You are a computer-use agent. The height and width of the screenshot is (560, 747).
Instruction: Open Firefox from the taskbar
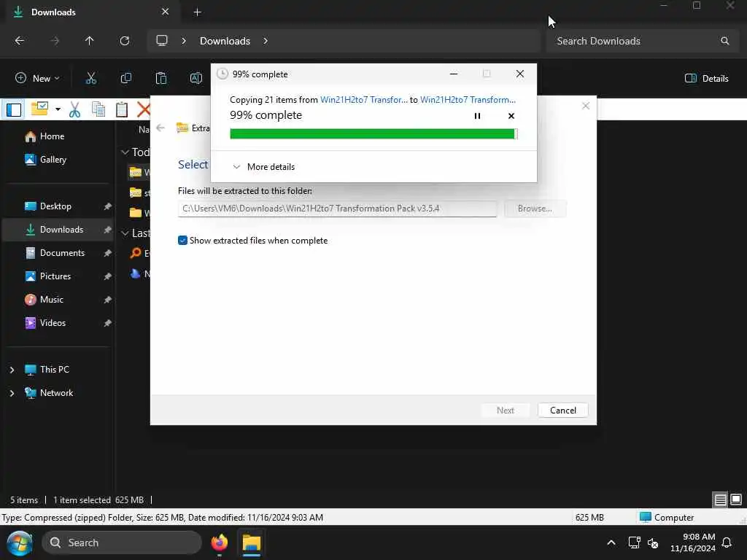click(219, 542)
